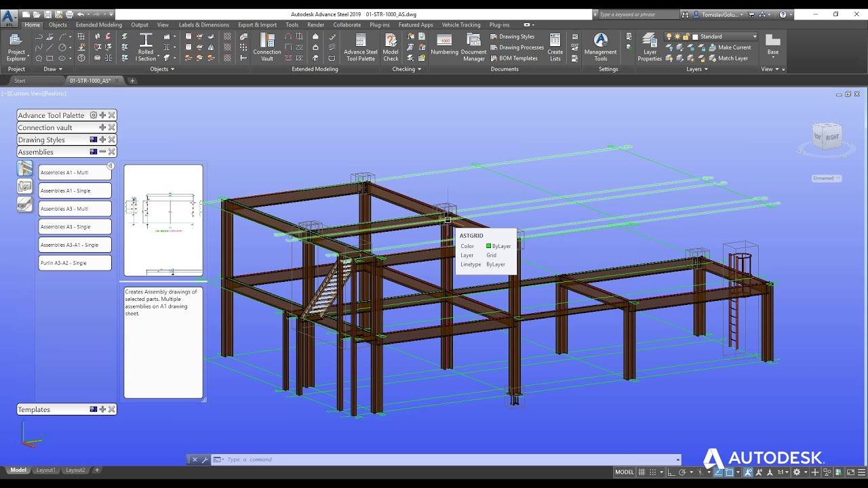Open Advance Steel Tool Palette from ribbon

click(361, 47)
